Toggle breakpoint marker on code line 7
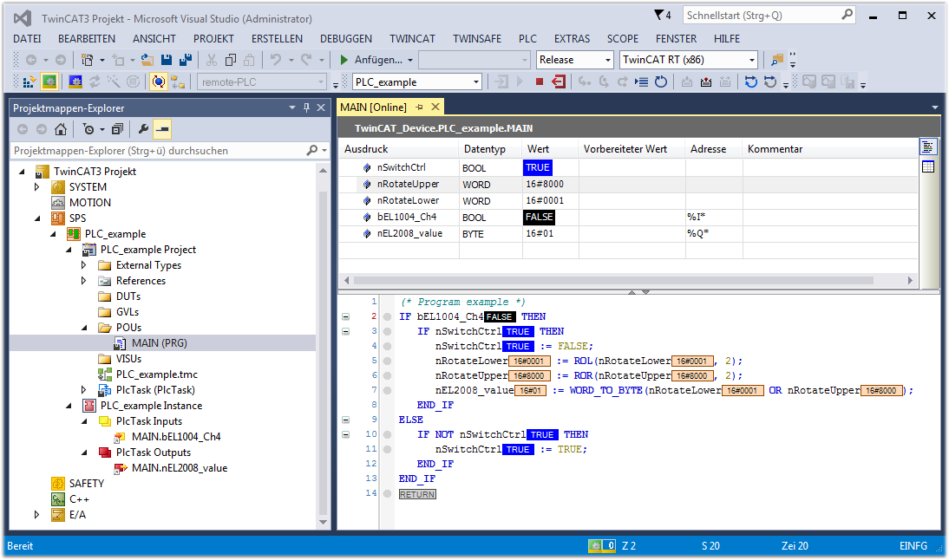The image size is (949, 560). 387,390
